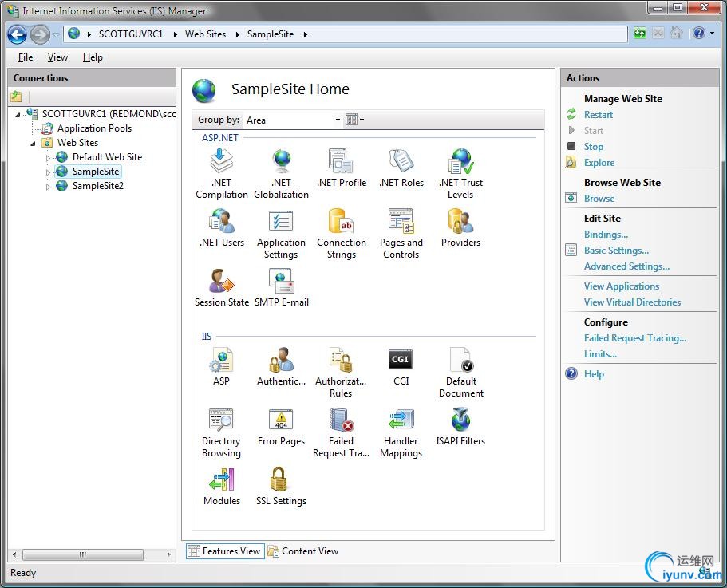Switch to the Content View tab

(303, 551)
